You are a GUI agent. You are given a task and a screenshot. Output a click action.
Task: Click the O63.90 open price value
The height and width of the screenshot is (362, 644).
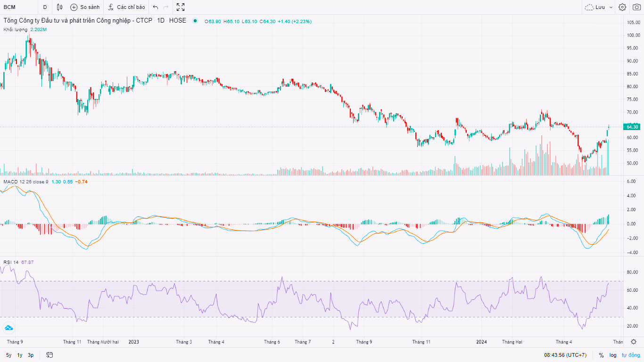pos(213,21)
